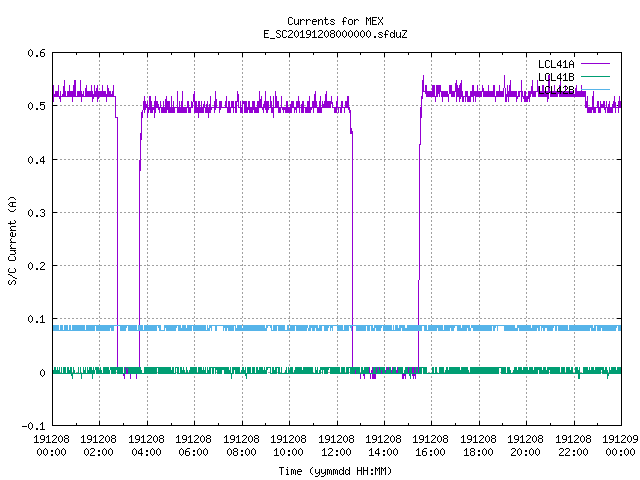Click the 191208 02:00 x-axis label
The width and height of the screenshot is (640, 480).
98,445
